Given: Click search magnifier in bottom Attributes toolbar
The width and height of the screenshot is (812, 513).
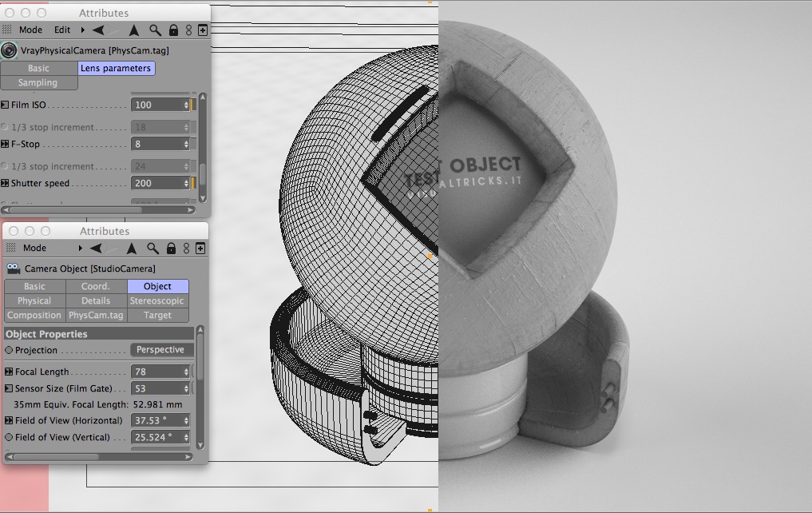Looking at the screenshot, I should [x=152, y=249].
